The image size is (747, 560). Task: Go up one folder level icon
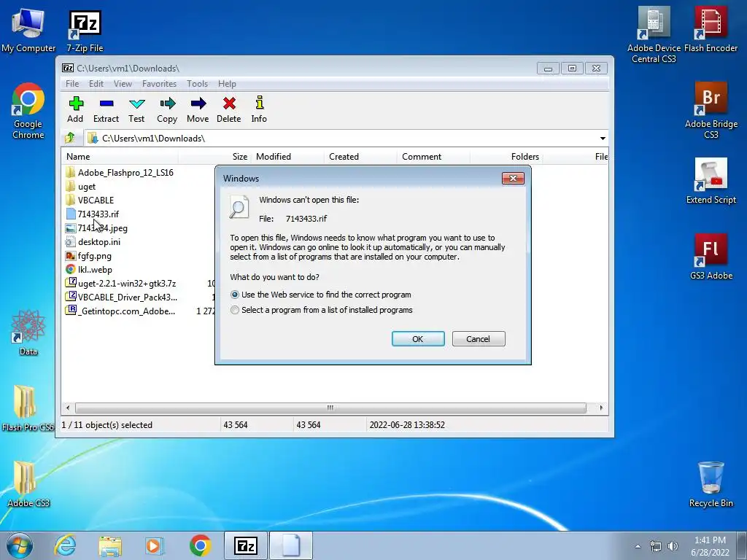click(71, 138)
